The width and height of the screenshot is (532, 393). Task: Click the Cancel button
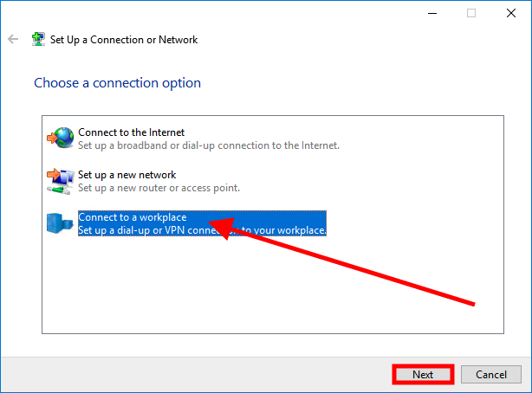[491, 374]
